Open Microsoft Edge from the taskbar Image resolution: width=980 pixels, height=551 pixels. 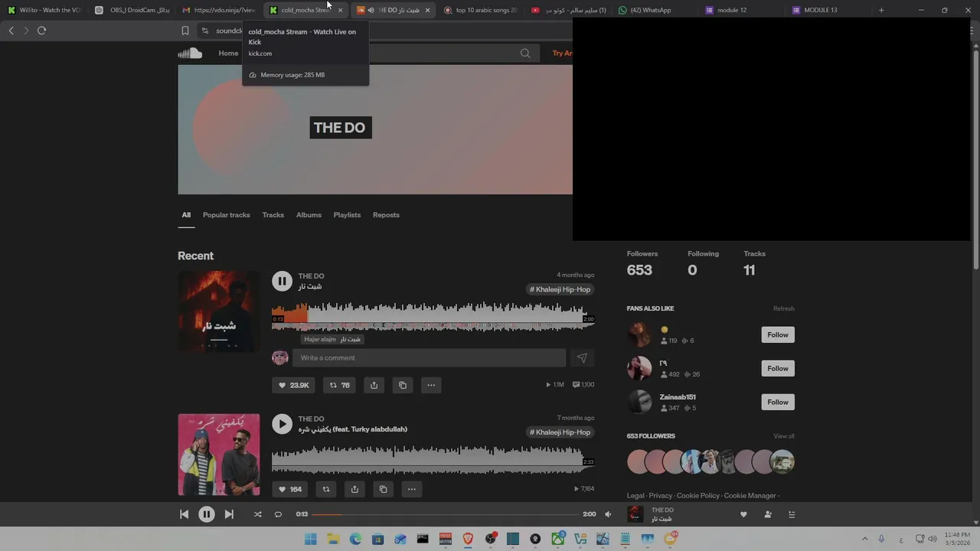(x=355, y=540)
